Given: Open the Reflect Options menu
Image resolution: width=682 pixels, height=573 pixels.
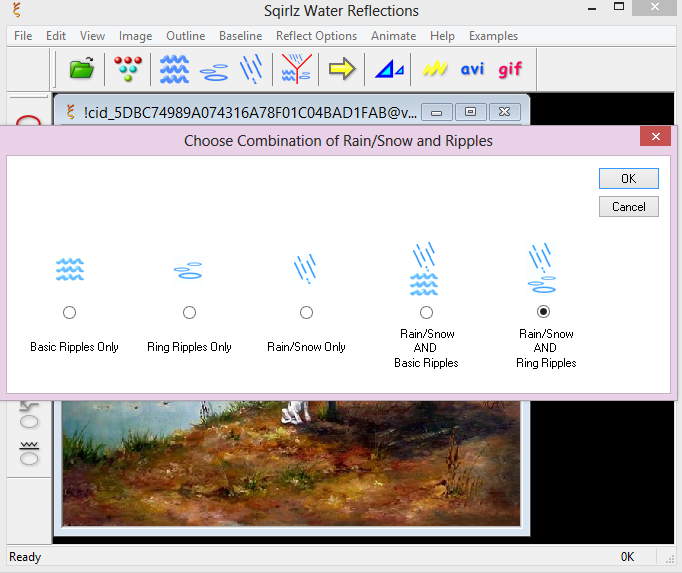Looking at the screenshot, I should [316, 36].
